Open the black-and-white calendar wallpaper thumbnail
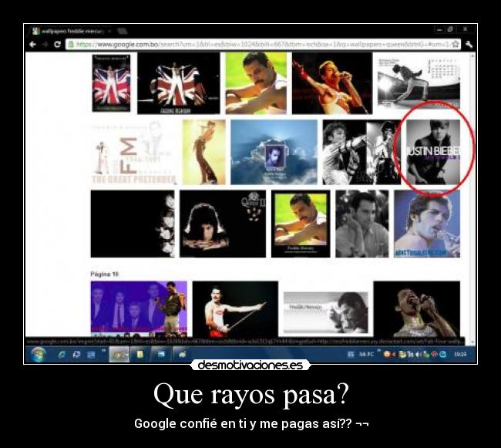 419,83
